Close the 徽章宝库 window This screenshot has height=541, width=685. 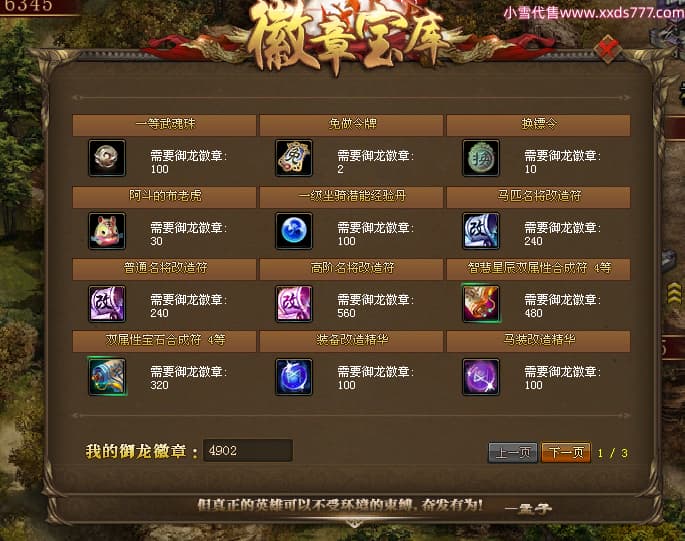click(608, 49)
